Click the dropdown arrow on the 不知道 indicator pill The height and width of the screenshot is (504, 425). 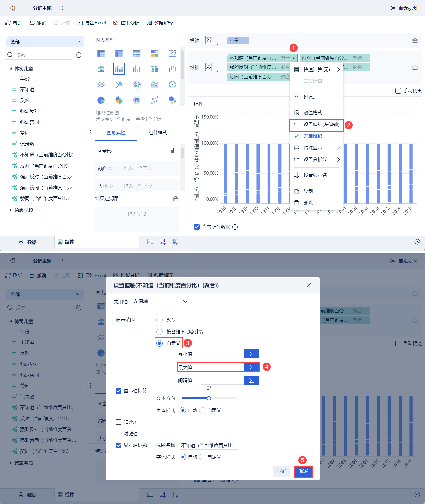click(x=294, y=58)
